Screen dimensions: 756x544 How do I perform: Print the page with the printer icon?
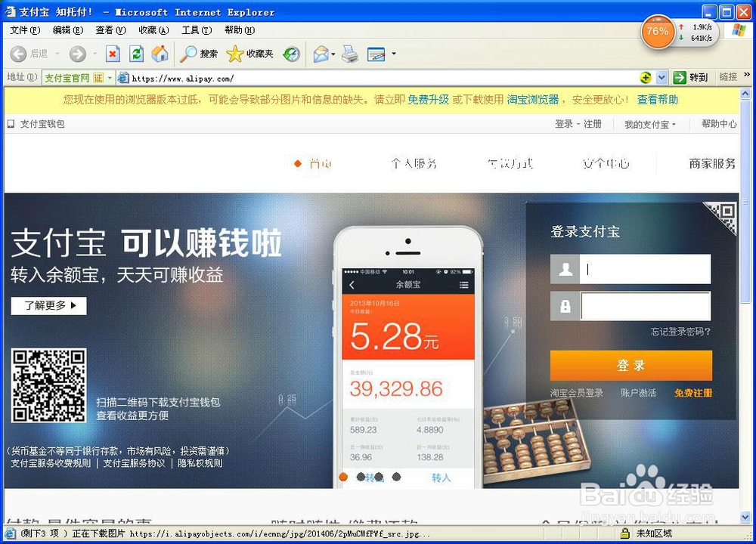pyautogui.click(x=350, y=54)
